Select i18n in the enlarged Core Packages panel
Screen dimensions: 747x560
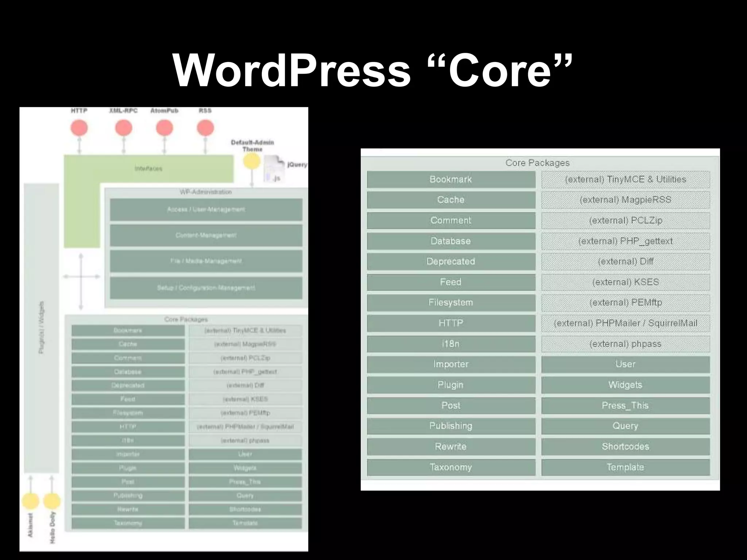tap(451, 344)
